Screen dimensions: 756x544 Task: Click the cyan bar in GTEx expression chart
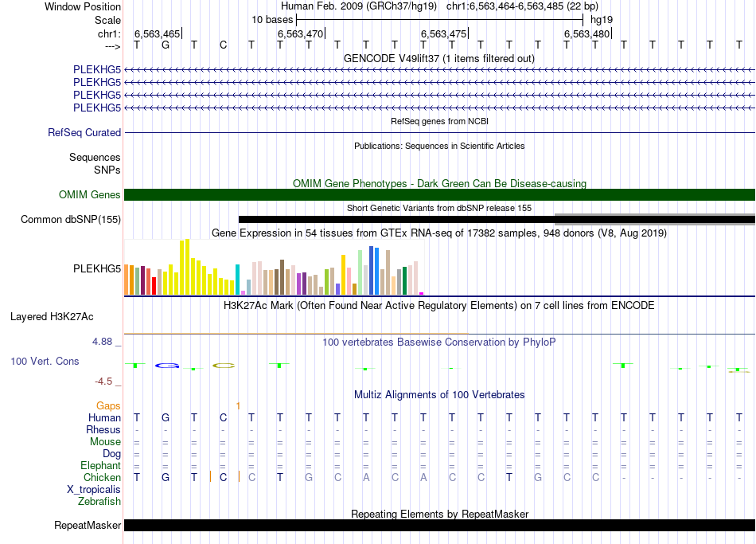pos(237,280)
